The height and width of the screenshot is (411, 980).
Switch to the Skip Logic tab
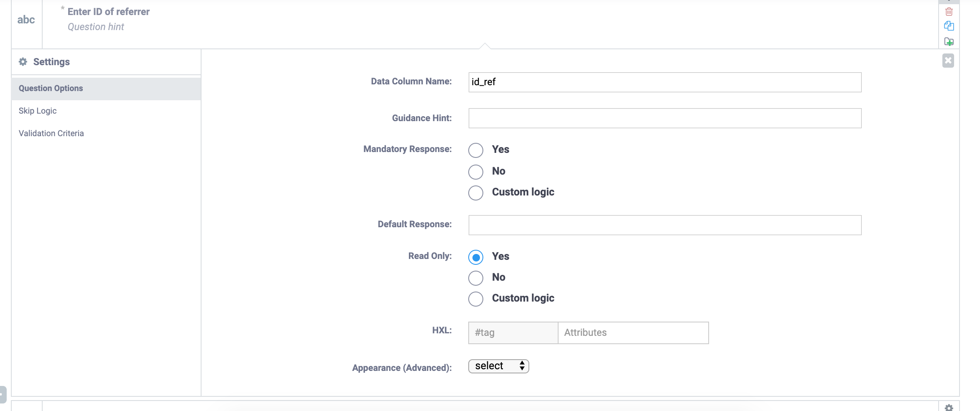coord(37,110)
